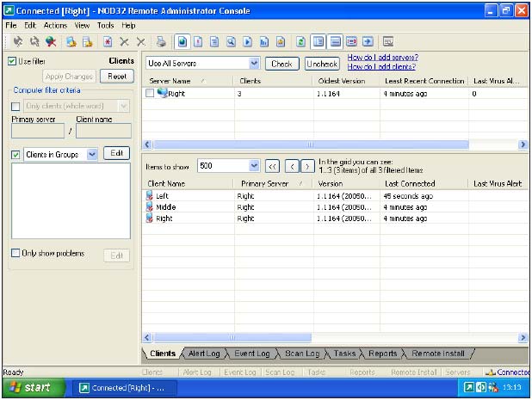This screenshot has width=532, height=400.
Task: Click the client list horizontal scrollbar thumb
Action: coord(232,337)
